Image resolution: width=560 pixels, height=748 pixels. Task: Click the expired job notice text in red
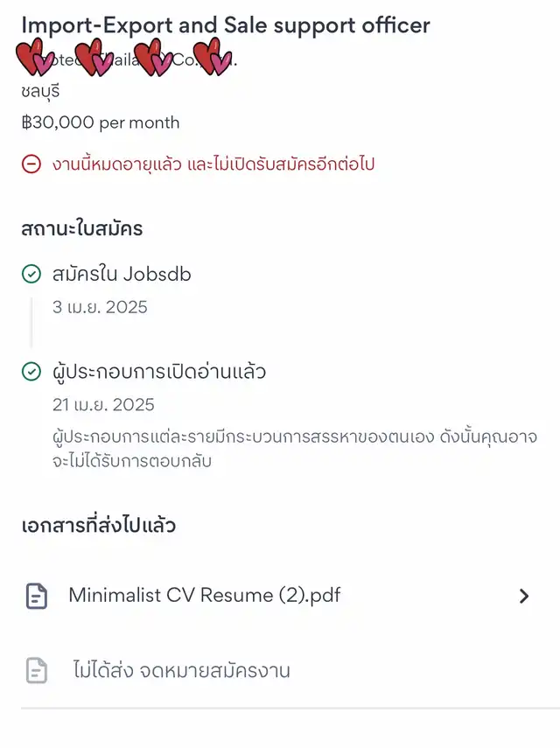pos(213,164)
